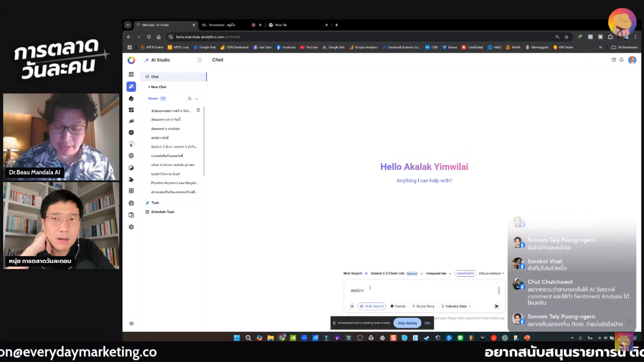Open the Industry Data dropdown
The width and height of the screenshot is (644, 362).
tap(456, 306)
